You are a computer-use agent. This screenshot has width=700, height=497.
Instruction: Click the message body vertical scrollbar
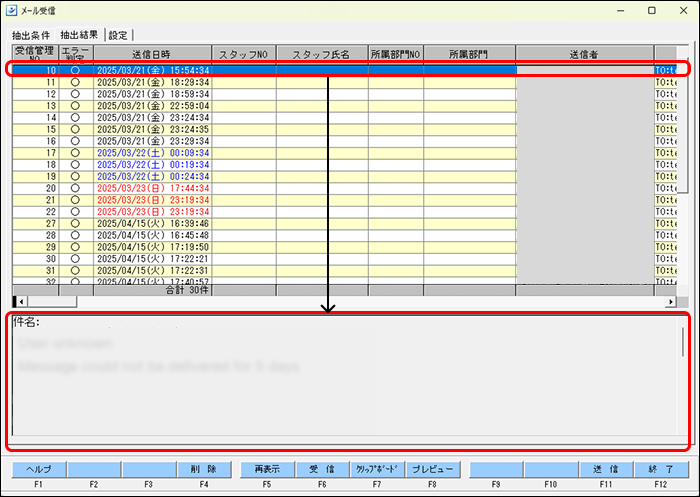pos(683,342)
